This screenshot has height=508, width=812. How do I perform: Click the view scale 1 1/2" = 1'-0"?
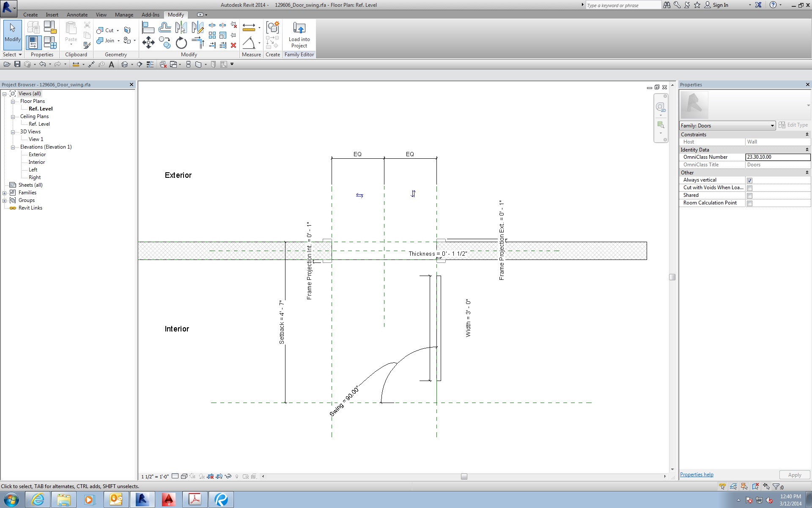[x=155, y=477]
